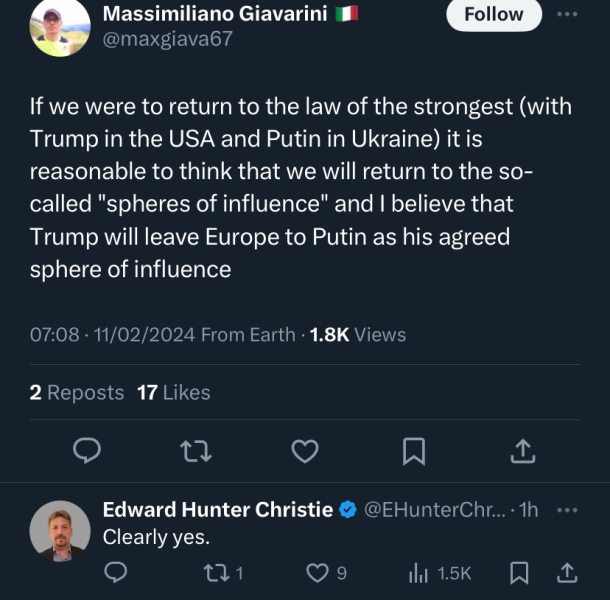The width and height of the screenshot is (610, 600).
Task: Open Massimiliano Giavarini's profile picture
Action: pos(60,27)
